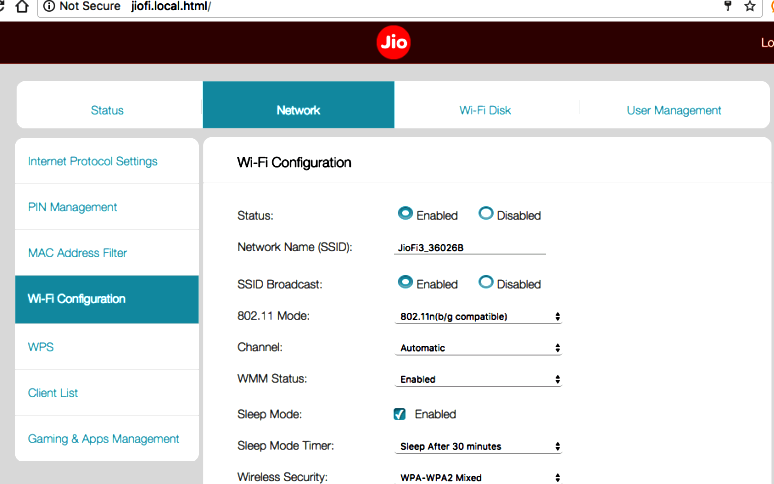The height and width of the screenshot is (484, 774).
Task: Click the Sleep Mode Timer label
Action: click(x=285, y=446)
